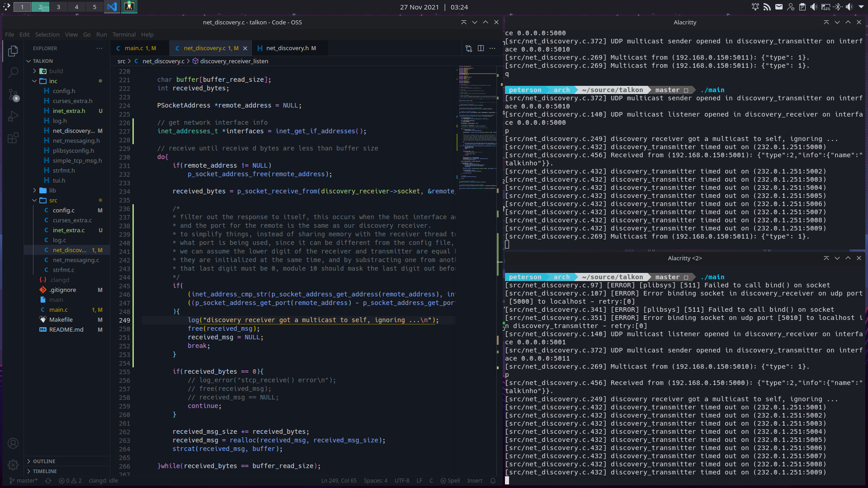Screen dimensions: 868x488
Task: Open editor More Actions ellipsis menu
Action: [492, 48]
